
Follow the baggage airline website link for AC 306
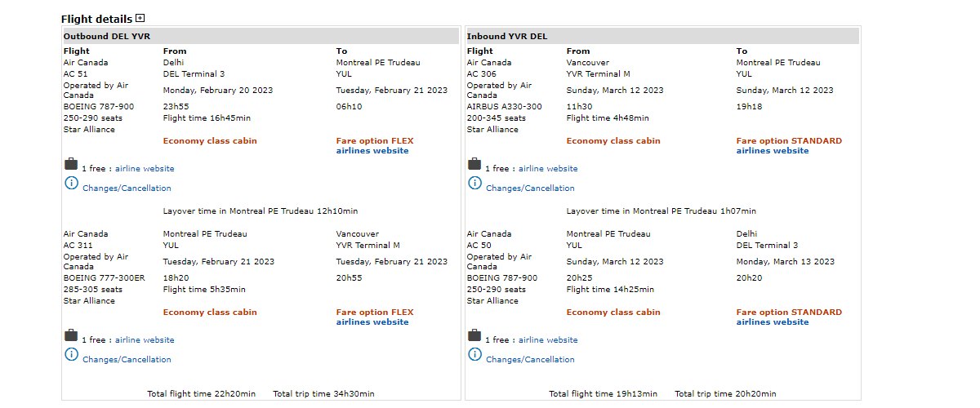(x=548, y=169)
